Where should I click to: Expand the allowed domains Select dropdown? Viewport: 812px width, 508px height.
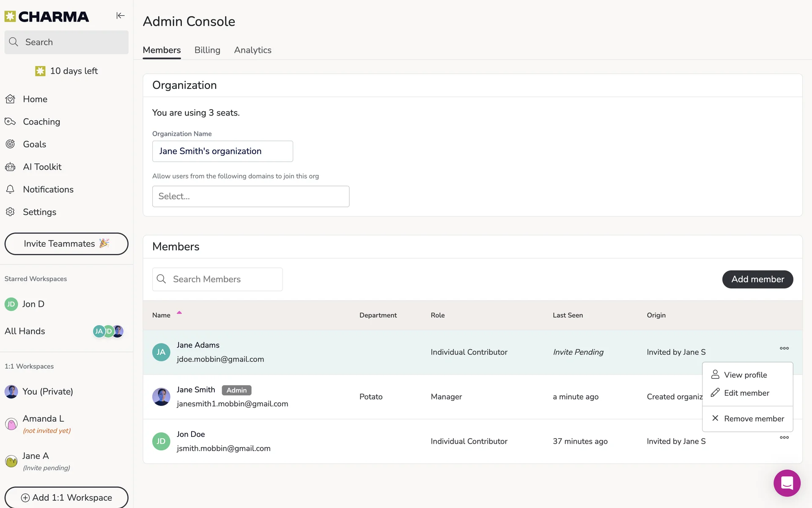250,196
